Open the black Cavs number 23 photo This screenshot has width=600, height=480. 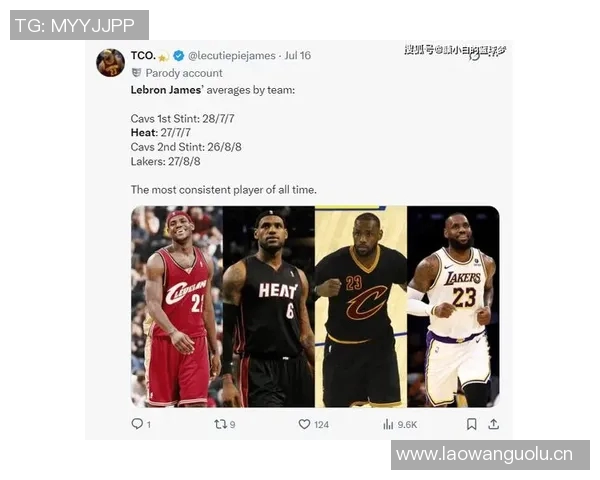[361, 307]
